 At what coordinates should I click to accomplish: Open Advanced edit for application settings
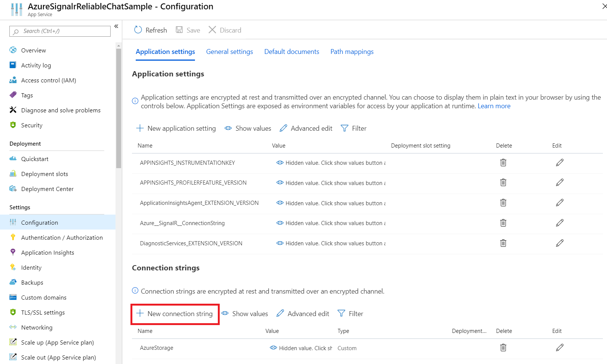tap(306, 128)
